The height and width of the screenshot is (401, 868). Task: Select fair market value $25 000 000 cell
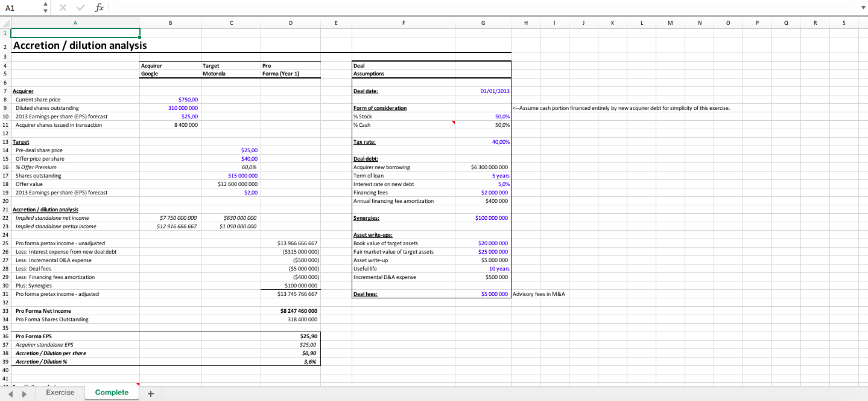(483, 251)
